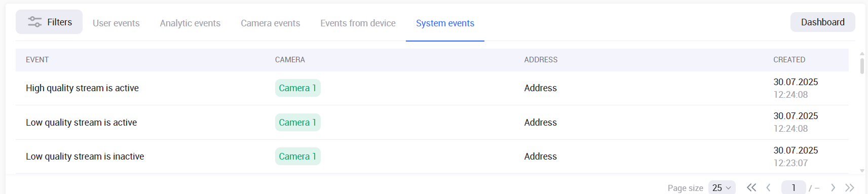Click the CREATED column header
Screen dimensions: 868x194
click(789, 60)
